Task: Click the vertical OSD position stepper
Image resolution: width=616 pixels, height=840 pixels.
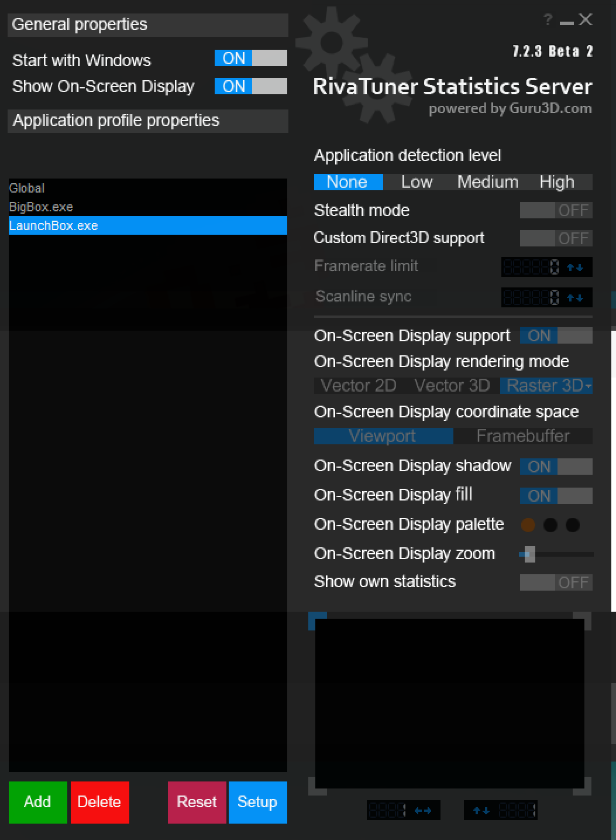Action: [x=481, y=811]
